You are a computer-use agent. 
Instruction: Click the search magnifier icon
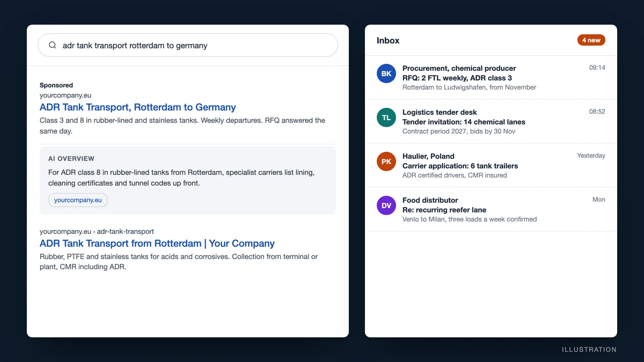pyautogui.click(x=53, y=45)
